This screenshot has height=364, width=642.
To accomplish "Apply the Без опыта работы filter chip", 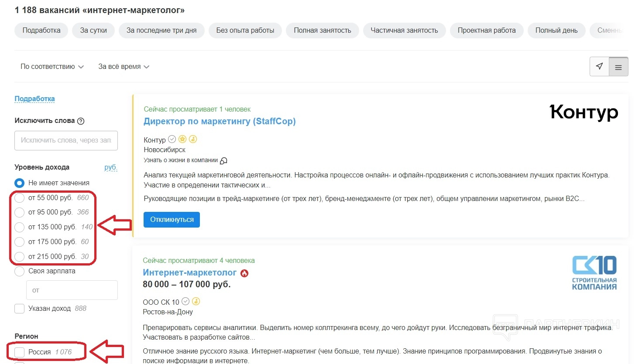I will (245, 31).
